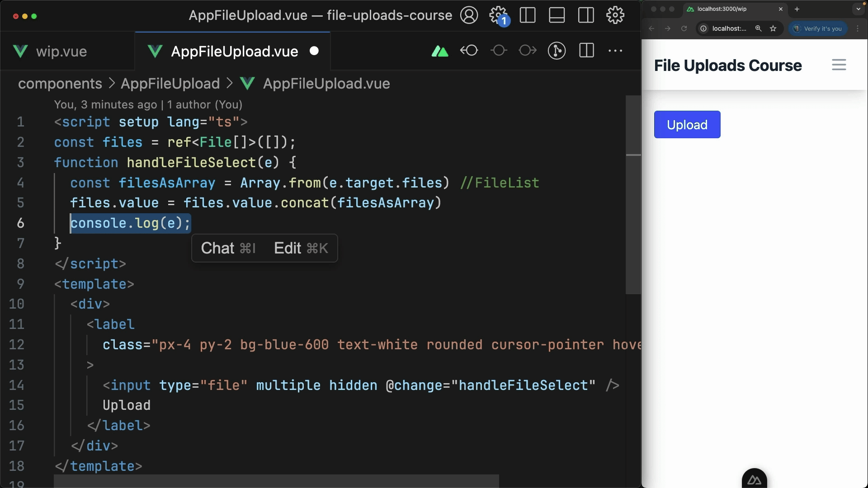Bookmark this page with the star icon
The image size is (868, 488).
click(x=773, y=28)
